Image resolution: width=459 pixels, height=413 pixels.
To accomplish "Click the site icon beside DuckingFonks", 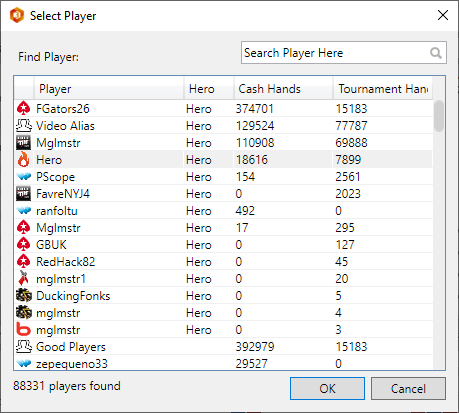I will pos(24,295).
